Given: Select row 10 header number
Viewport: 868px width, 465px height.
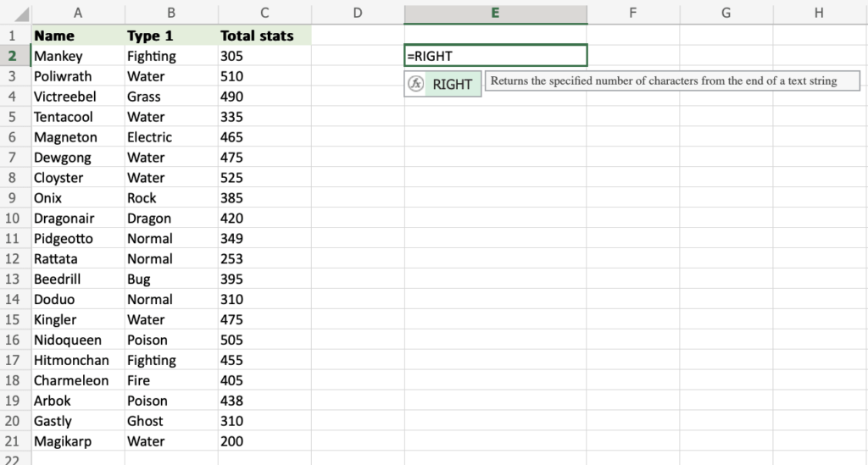Looking at the screenshot, I should click(13, 219).
